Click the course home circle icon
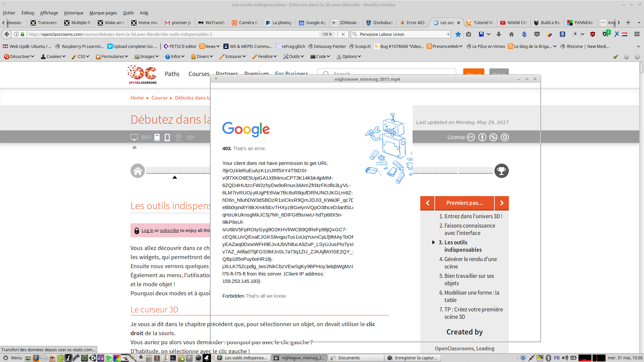644x362 pixels. click(x=138, y=171)
